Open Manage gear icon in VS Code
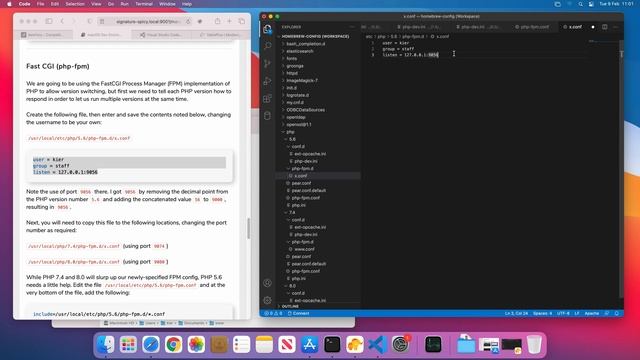The width and height of the screenshot is (640, 360). tap(267, 300)
